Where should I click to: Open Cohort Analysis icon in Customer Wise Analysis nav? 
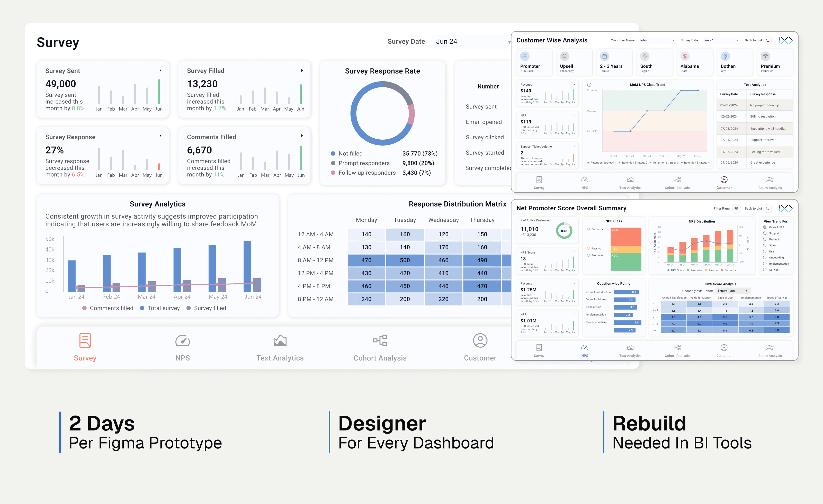(677, 180)
